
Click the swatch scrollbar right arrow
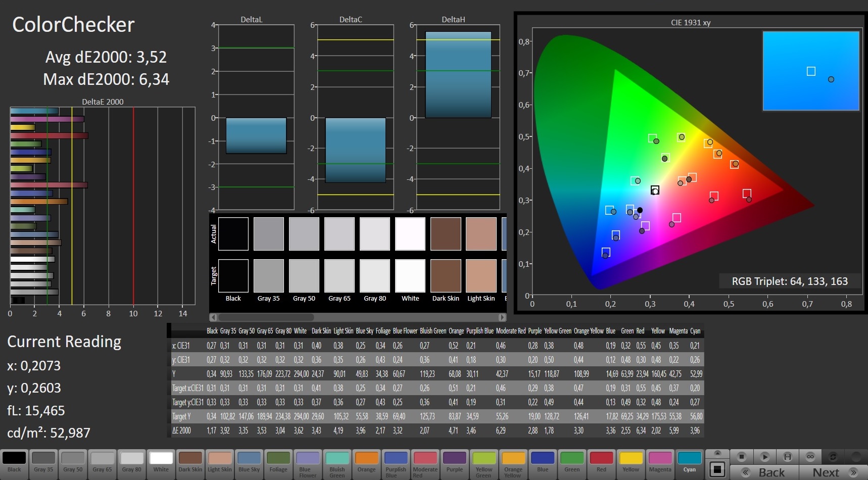(502, 317)
